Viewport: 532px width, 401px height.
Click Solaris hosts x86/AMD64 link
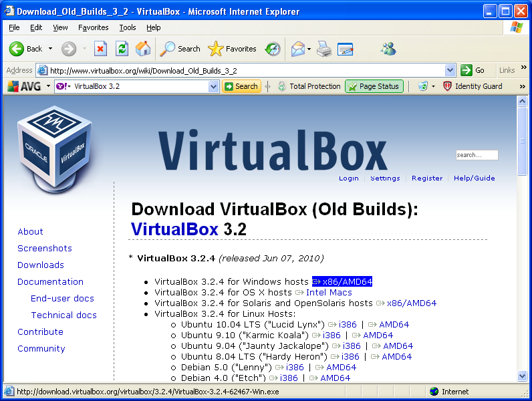pos(412,303)
